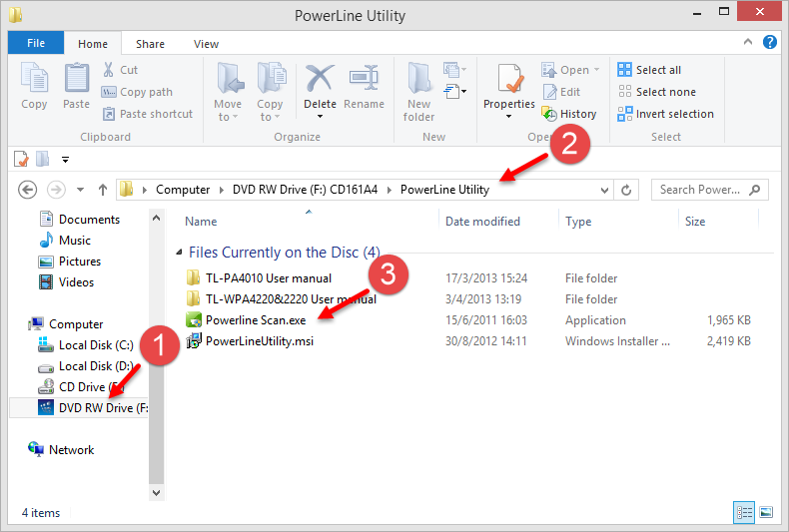Viewport: 789px width, 532px height.
Task: Click quick access New folder icon
Action: pyautogui.click(x=43, y=159)
